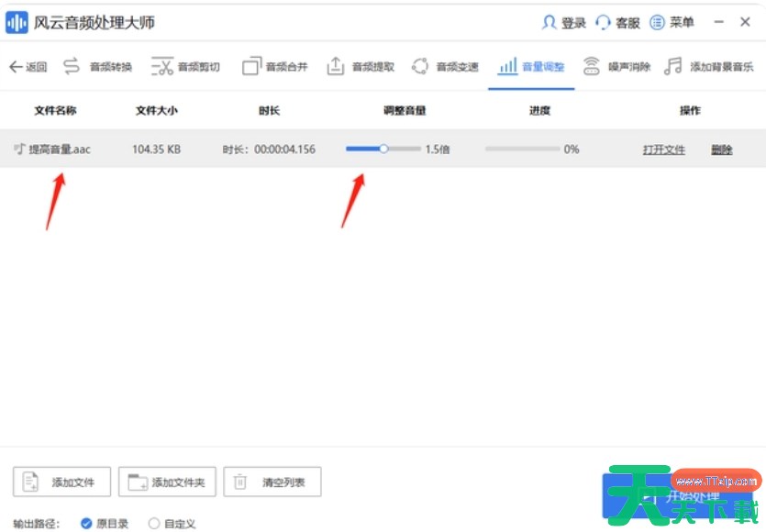Image resolution: width=766 pixels, height=532 pixels.
Task: Click 进度 column header
Action: tap(539, 111)
